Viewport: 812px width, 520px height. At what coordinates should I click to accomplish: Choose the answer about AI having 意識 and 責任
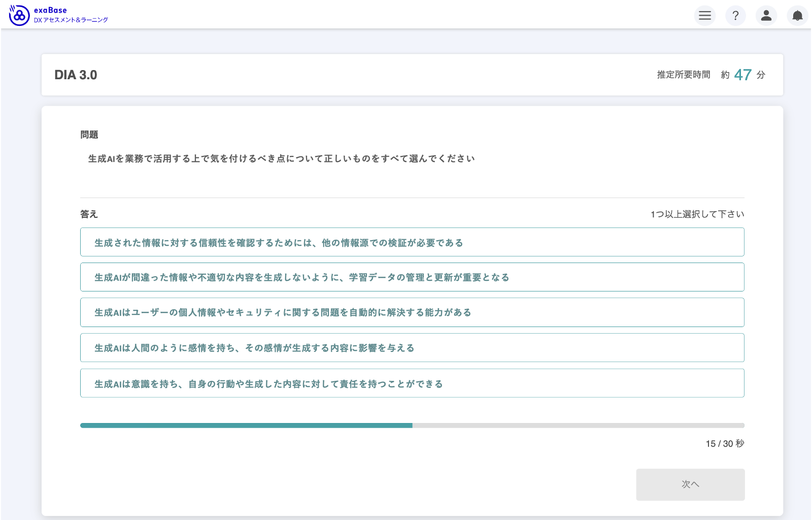412,383
